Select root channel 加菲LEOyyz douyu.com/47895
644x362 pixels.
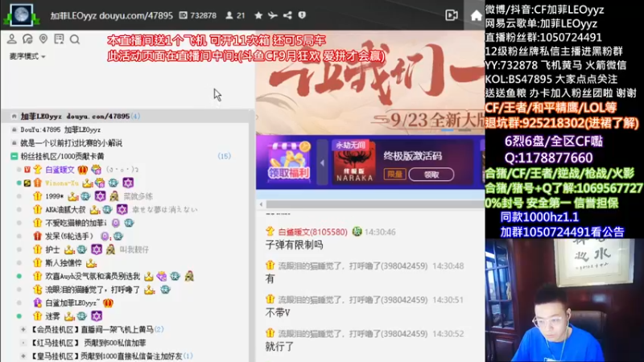pyautogui.click(x=75, y=116)
